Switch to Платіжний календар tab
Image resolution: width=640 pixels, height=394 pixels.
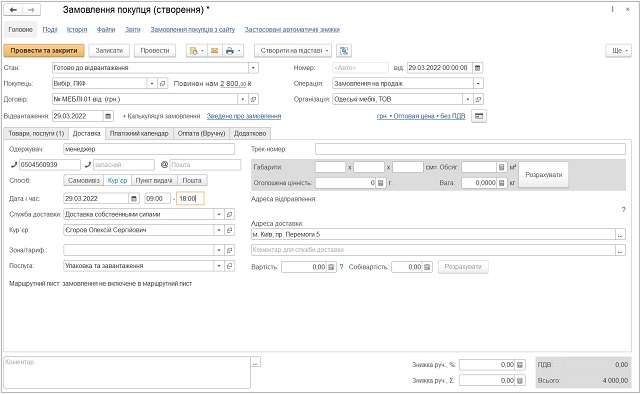point(139,134)
